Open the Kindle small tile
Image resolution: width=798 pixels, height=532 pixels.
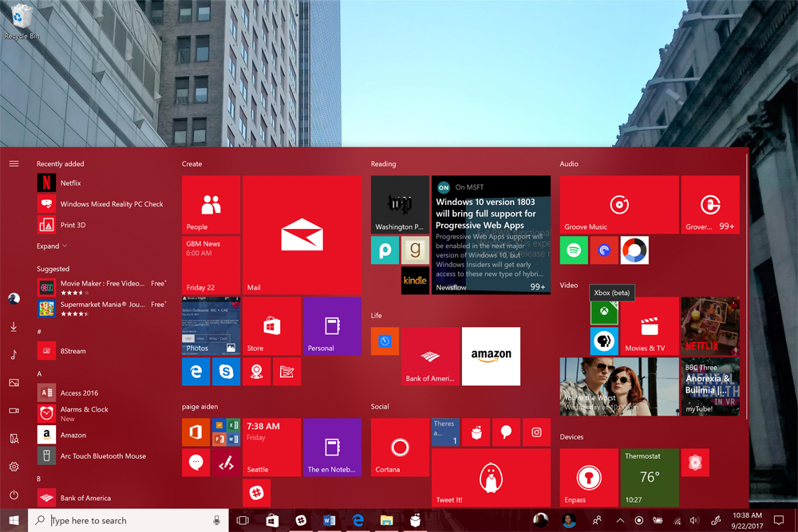pyautogui.click(x=415, y=280)
